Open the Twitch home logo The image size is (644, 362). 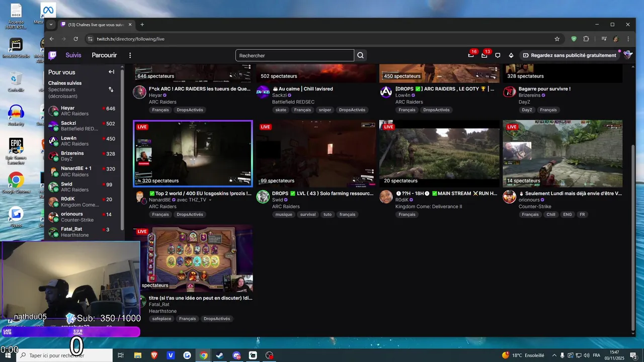click(52, 55)
